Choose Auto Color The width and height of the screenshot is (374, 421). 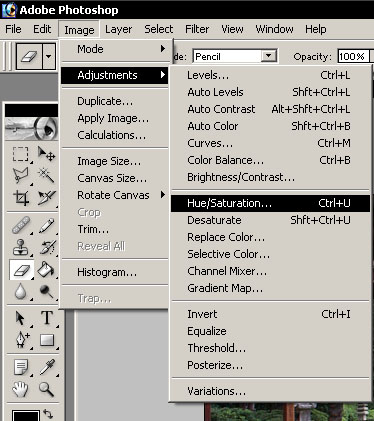click(x=270, y=126)
